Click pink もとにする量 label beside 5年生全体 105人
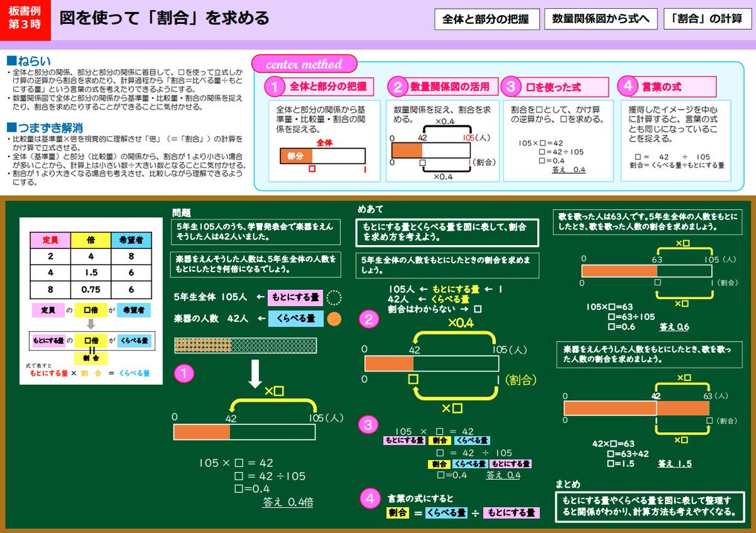Screen dimensions: 756x533 pos(295,297)
